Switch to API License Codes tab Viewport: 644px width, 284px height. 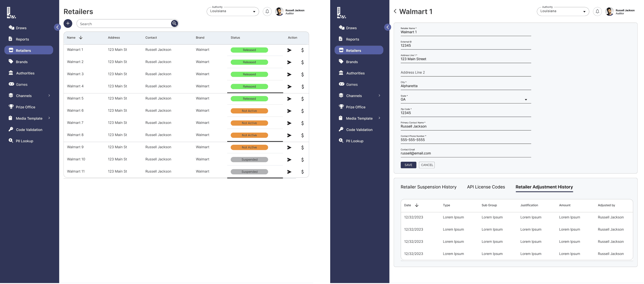pyautogui.click(x=486, y=187)
